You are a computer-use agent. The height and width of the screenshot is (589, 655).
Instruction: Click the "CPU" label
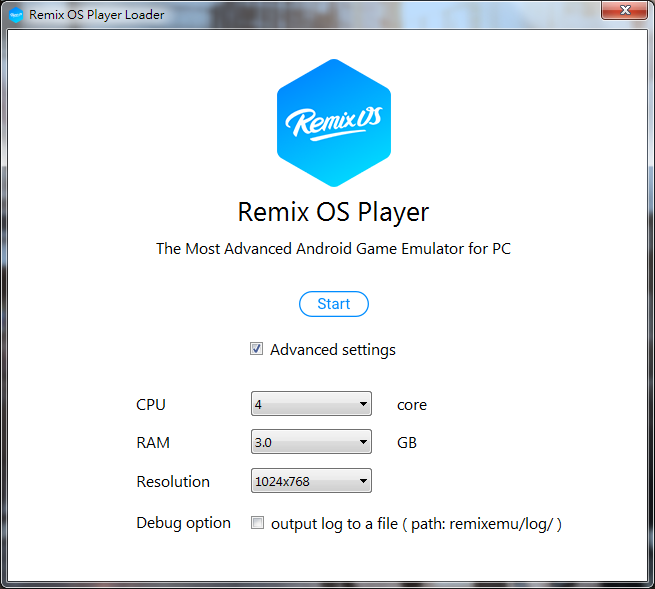(x=151, y=404)
